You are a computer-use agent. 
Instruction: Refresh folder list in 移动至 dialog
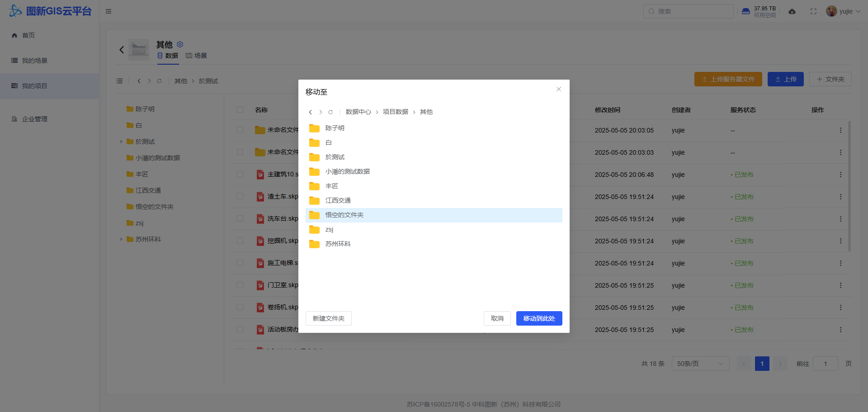(x=330, y=112)
